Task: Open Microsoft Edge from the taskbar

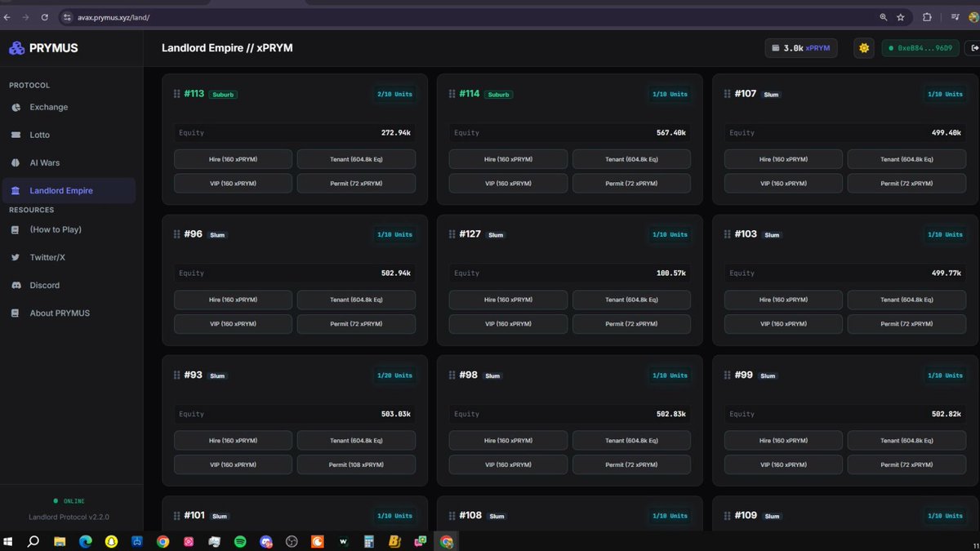Action: click(x=86, y=541)
